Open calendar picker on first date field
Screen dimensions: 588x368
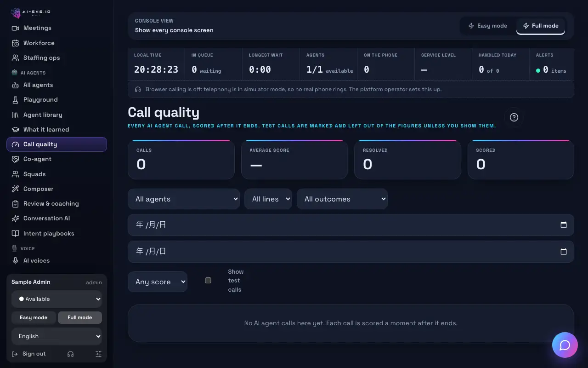[x=564, y=225]
